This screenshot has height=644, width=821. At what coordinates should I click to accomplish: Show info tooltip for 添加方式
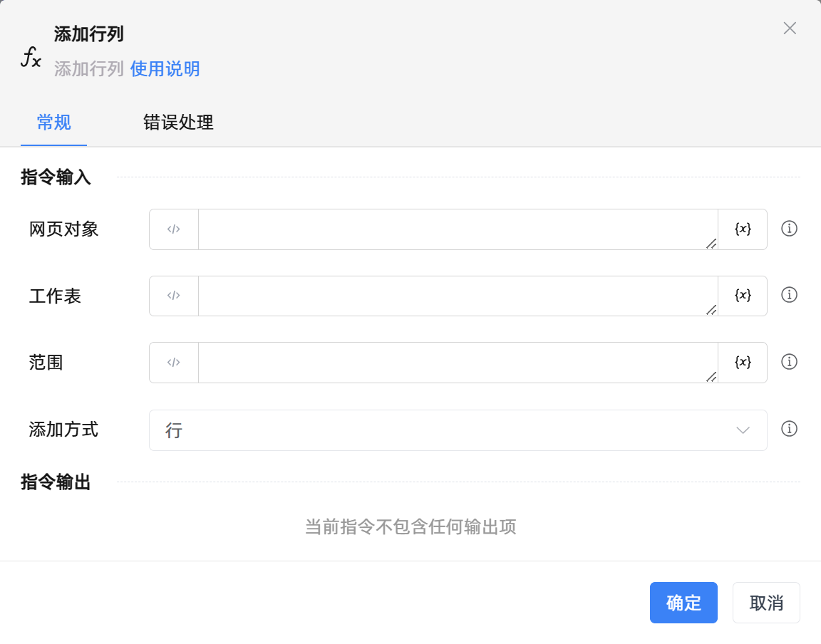coord(789,429)
